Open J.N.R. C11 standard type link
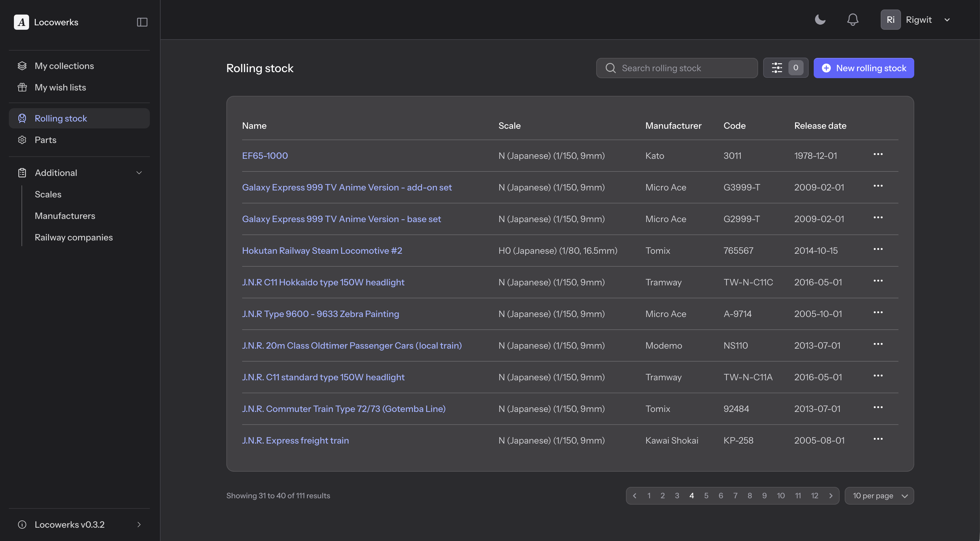 coord(323,377)
